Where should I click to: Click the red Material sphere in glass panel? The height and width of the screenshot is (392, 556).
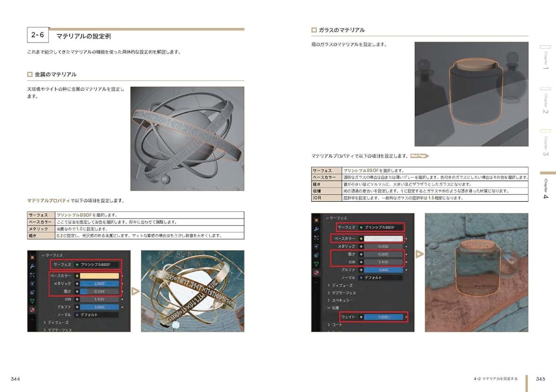coord(316,273)
